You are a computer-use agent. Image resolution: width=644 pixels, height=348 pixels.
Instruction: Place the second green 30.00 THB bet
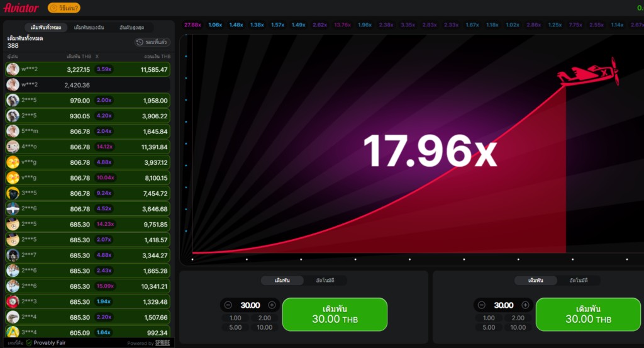point(588,314)
